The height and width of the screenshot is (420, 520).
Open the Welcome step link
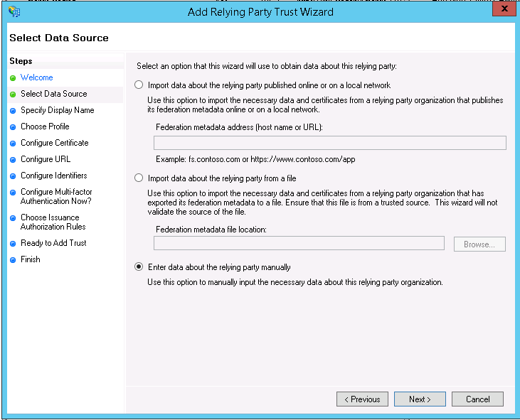click(36, 77)
